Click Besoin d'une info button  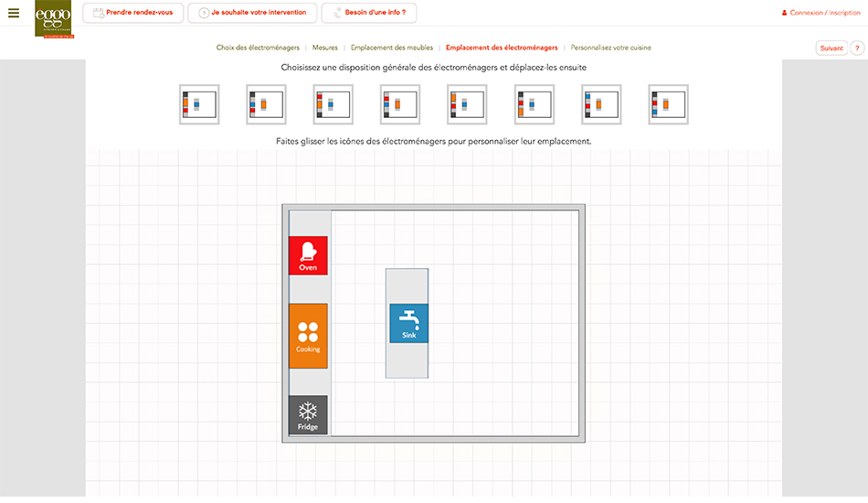pyautogui.click(x=369, y=13)
